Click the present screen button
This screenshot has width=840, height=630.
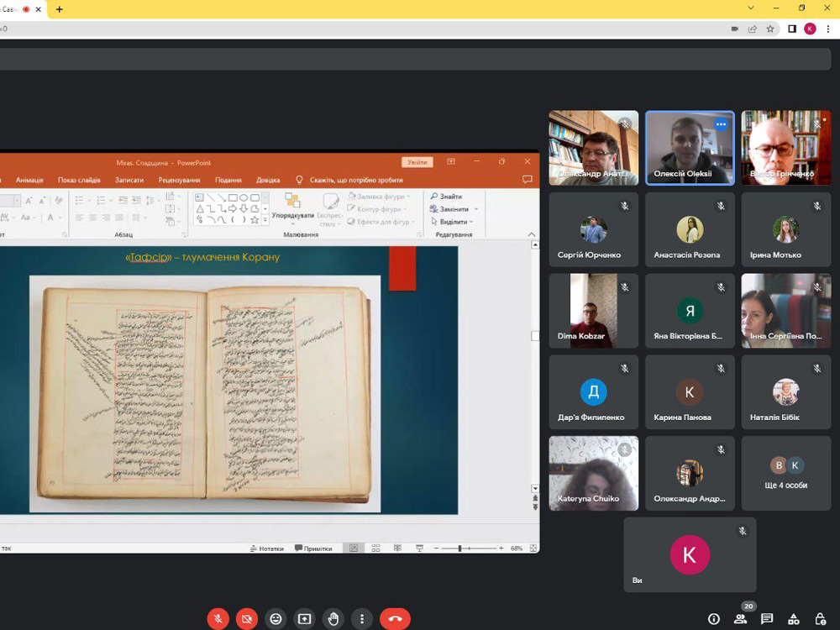(x=304, y=619)
